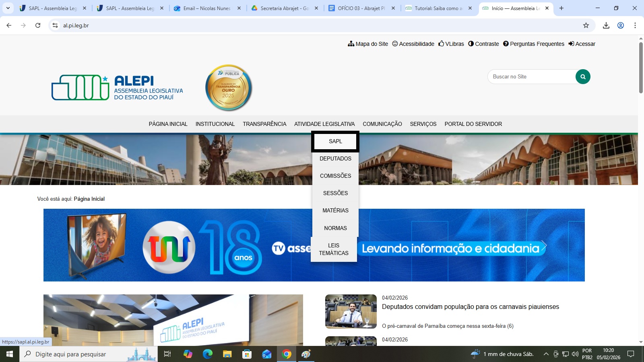Image resolution: width=644 pixels, height=362 pixels.
Task: Click the Acessar login link
Action: 582,44
